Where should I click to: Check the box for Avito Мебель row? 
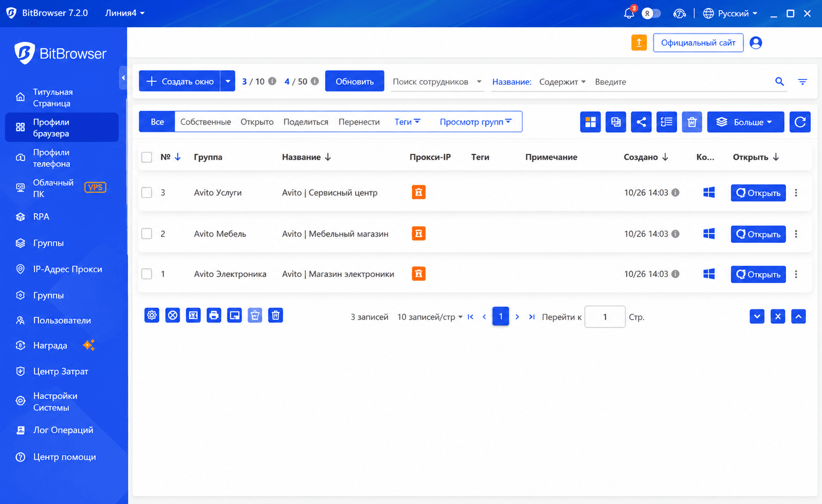coord(147,234)
